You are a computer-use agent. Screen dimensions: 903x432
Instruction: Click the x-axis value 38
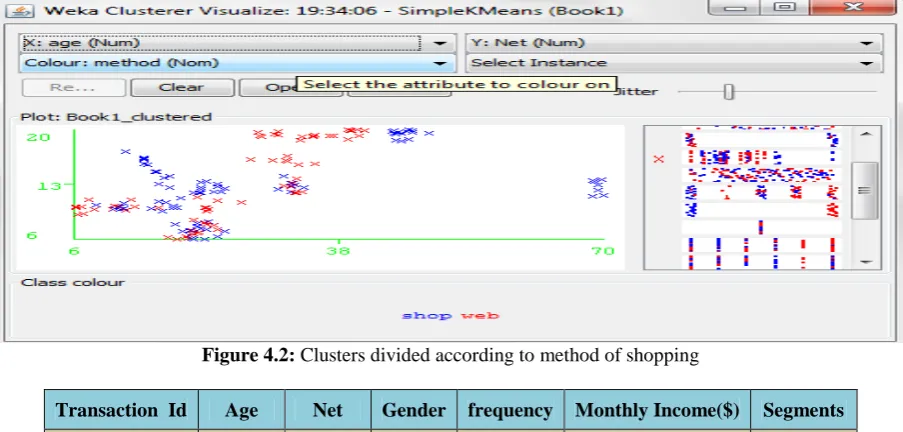click(338, 251)
